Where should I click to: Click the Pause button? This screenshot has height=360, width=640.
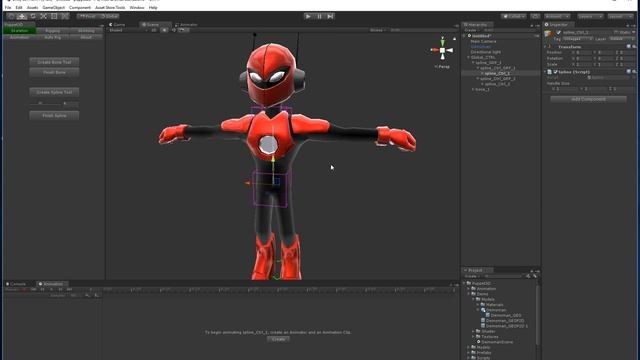coord(319,16)
